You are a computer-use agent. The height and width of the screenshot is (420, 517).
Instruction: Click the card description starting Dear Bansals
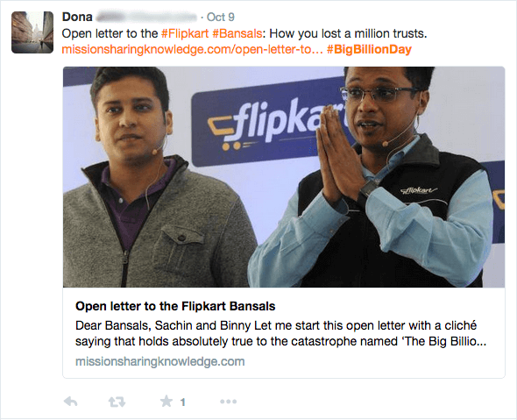click(280, 333)
